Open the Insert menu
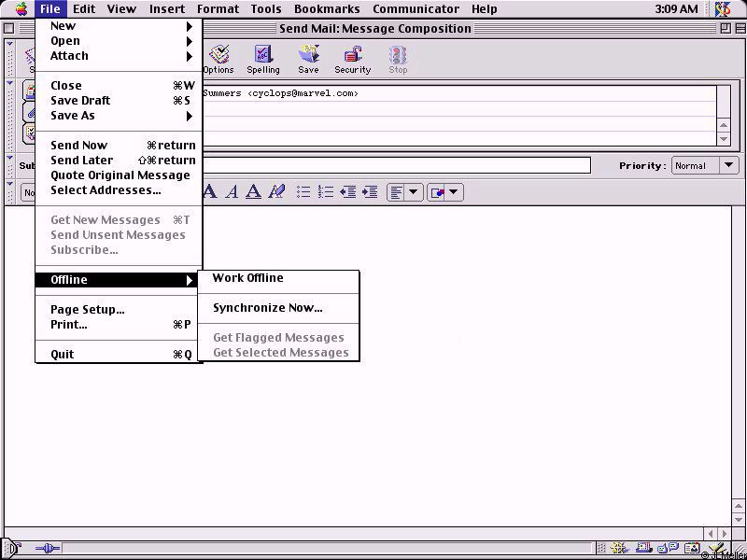Viewport: 747px width, 560px height. (x=167, y=9)
